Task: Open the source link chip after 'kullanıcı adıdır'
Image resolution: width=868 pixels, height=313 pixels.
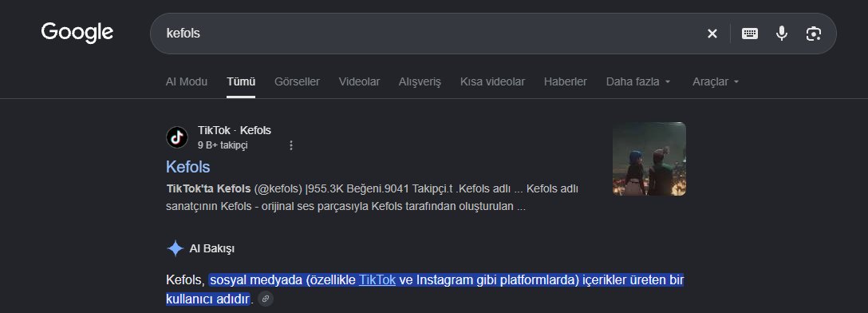Action: [266, 299]
